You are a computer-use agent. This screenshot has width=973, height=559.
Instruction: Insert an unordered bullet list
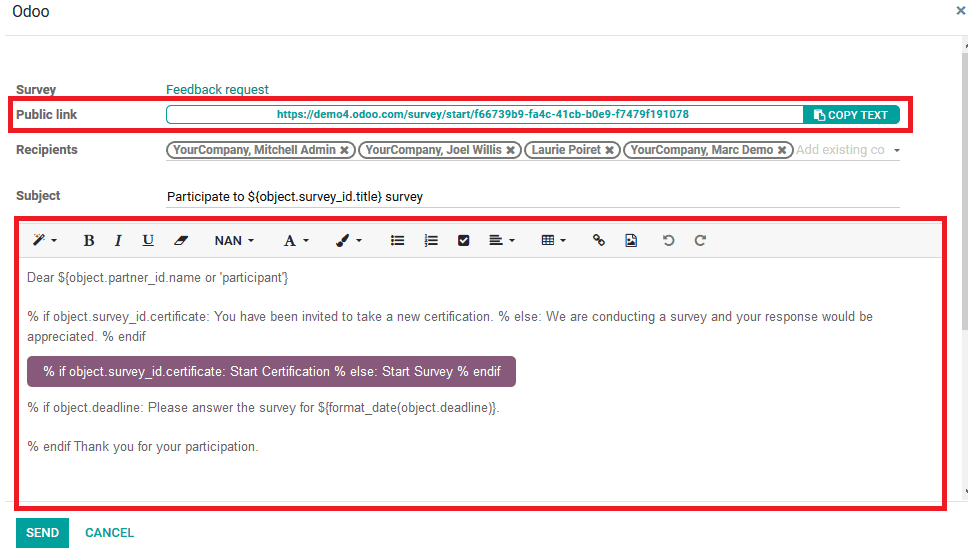click(x=397, y=241)
